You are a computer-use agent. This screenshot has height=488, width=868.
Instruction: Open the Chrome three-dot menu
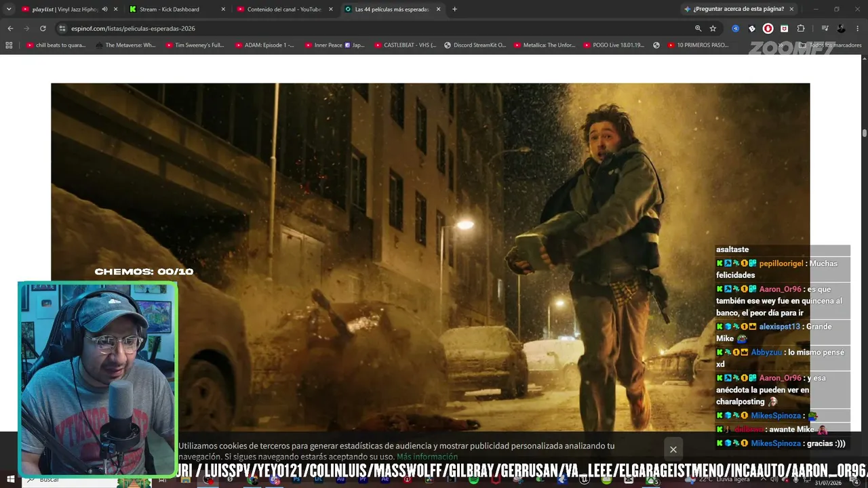point(858,28)
